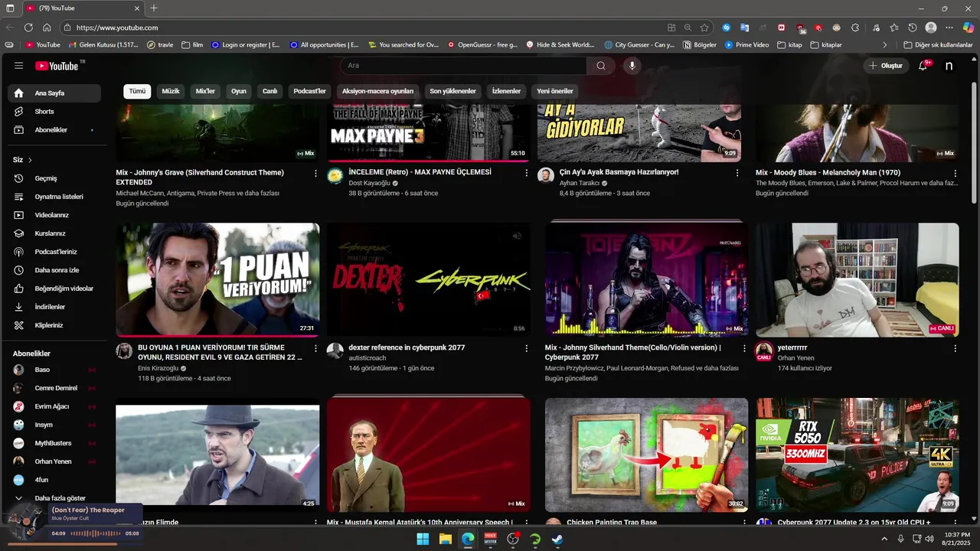This screenshot has width=980, height=551.
Task: Click the YouTube logo
Action: click(57, 66)
